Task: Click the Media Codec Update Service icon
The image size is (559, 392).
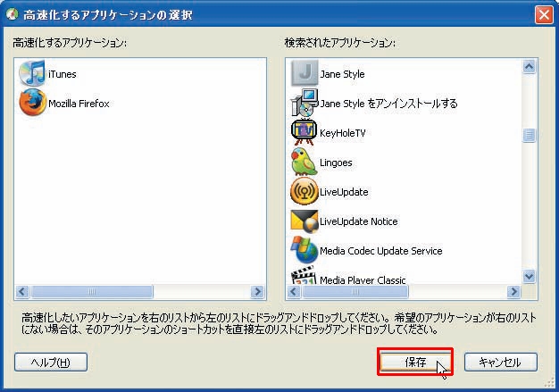Action: pyautogui.click(x=305, y=250)
